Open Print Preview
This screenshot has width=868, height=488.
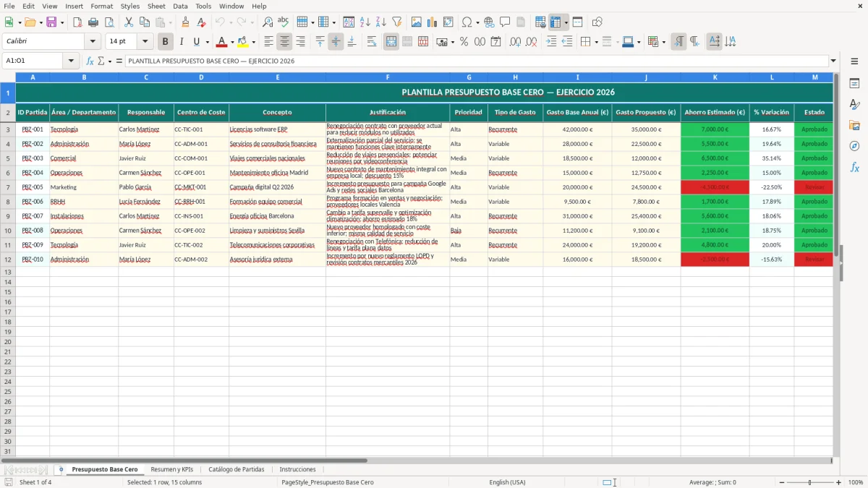point(109,22)
